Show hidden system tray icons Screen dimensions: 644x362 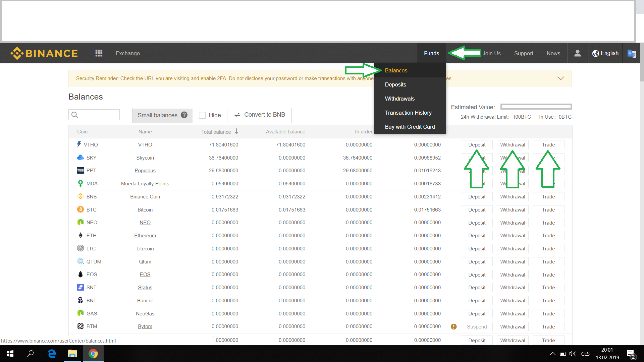click(552, 354)
